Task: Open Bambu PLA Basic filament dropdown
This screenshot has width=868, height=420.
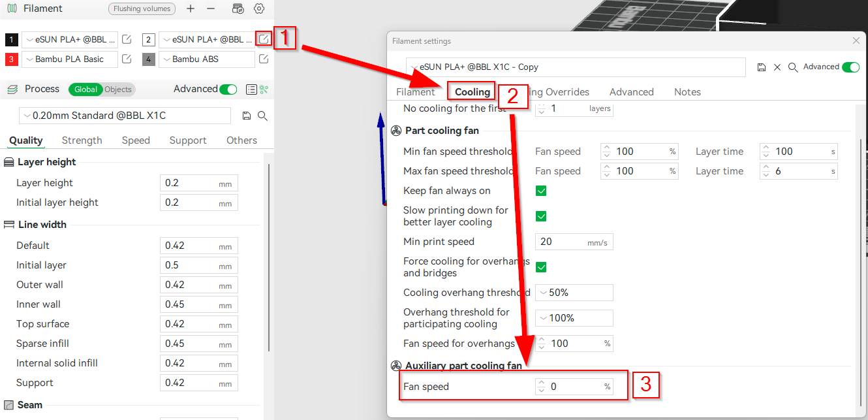Action: coord(70,59)
